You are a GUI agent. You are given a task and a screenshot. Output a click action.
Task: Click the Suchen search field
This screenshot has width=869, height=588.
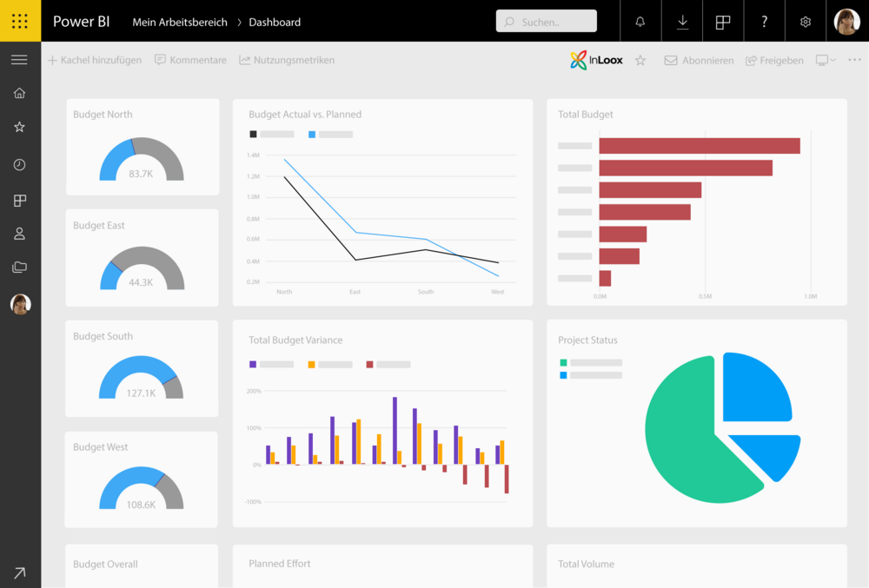tap(547, 22)
